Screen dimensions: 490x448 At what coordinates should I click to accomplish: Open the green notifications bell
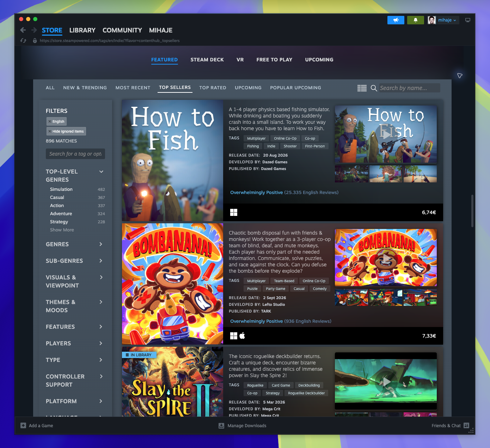point(416,20)
